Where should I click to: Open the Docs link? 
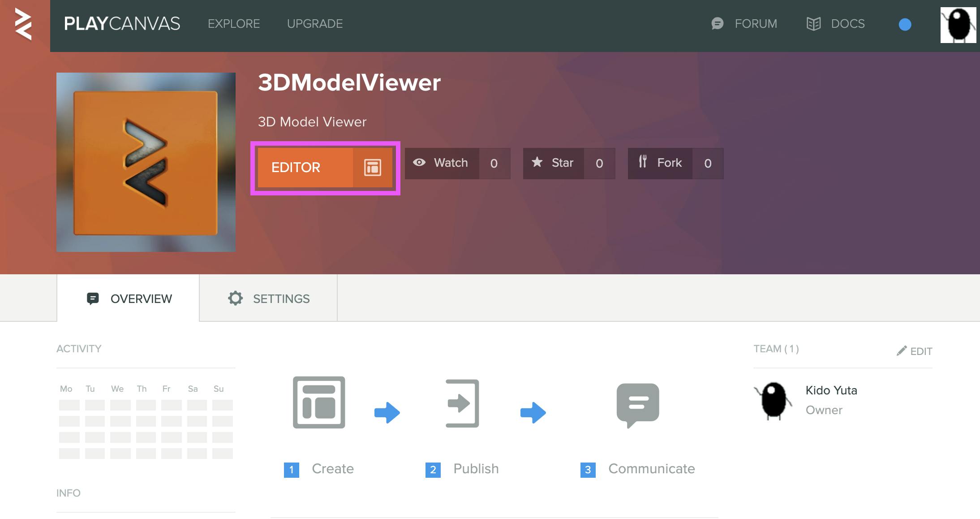836,24
